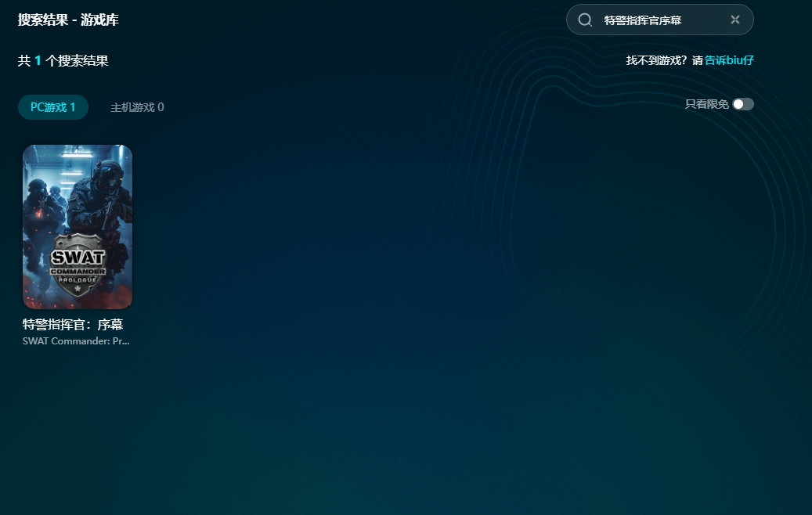Click the SWAT badge logo on the cover
Screen dimensions: 812x515
point(78,264)
